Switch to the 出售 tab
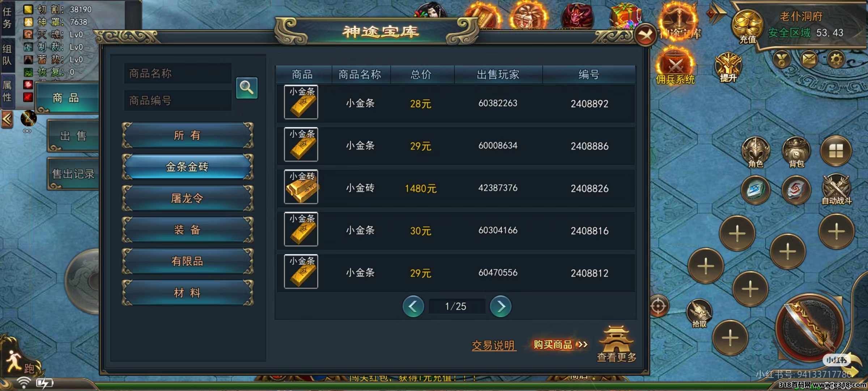The image size is (868, 391). click(73, 136)
